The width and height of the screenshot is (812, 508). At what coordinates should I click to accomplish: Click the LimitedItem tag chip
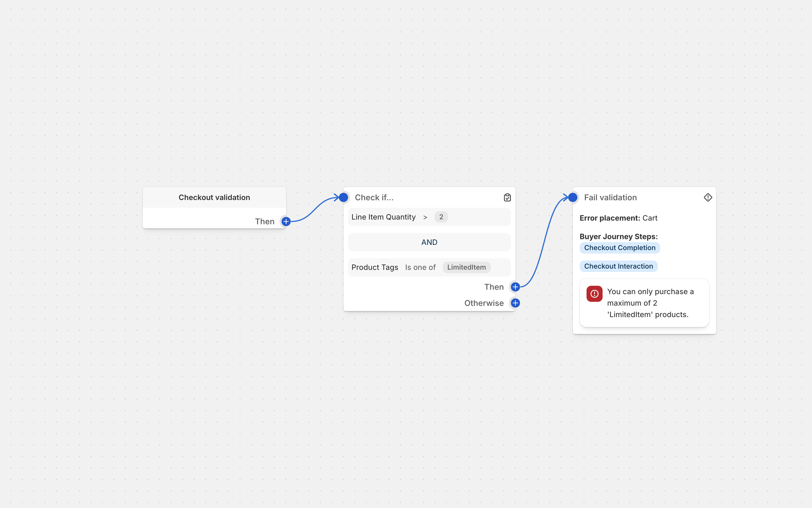pyautogui.click(x=466, y=268)
